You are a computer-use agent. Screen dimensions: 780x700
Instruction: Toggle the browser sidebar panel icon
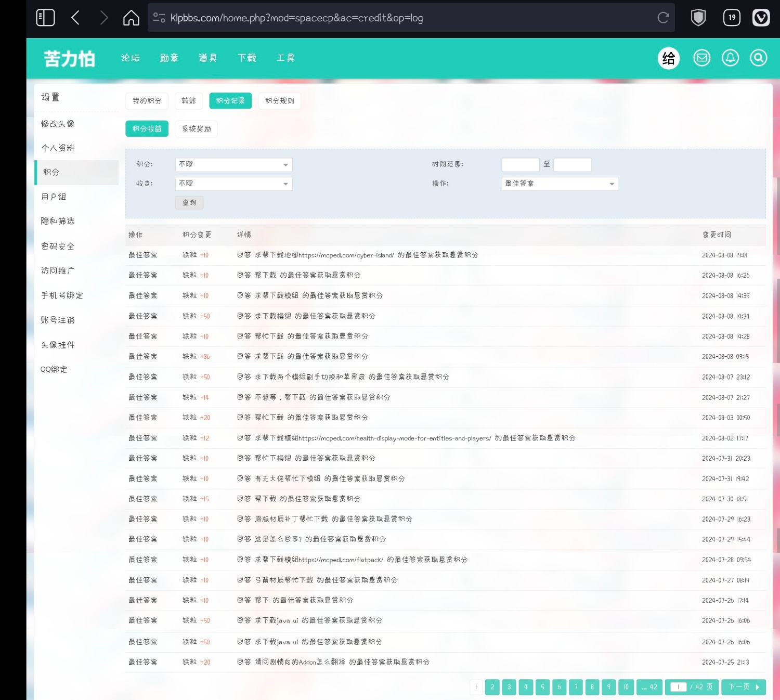[45, 18]
